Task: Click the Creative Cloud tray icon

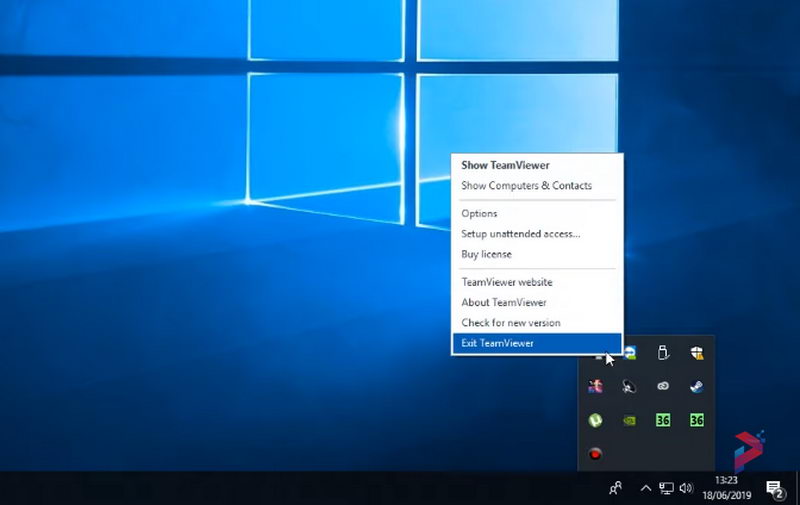Action: pos(662,387)
